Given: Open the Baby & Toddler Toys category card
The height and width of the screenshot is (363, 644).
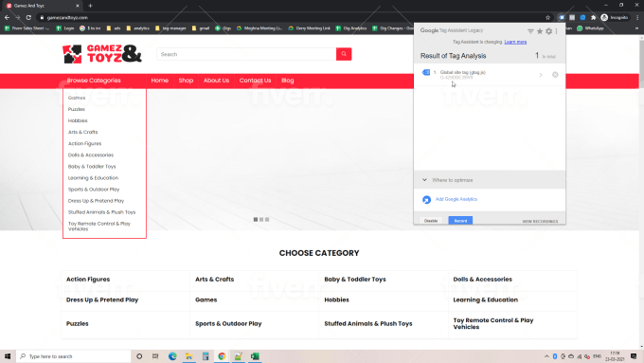Looking at the screenshot, I should coord(355,280).
